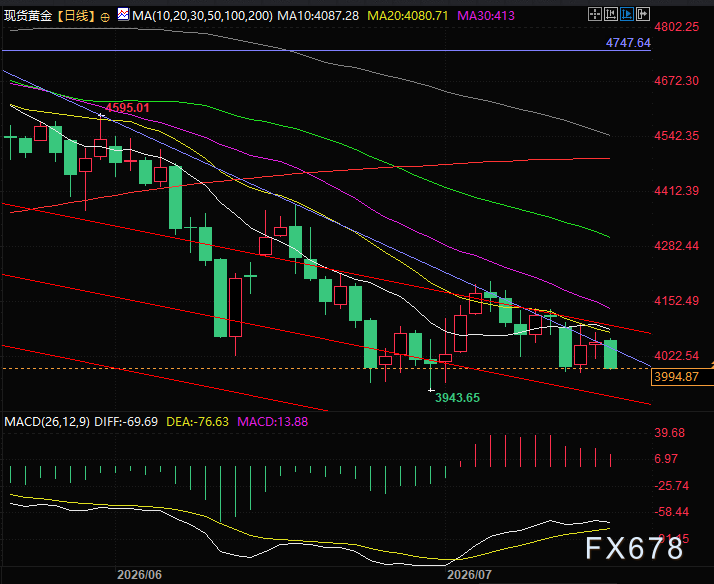Screen dimensions: 714x584
Task: Click the magenta MA30 label
Action: [485, 16]
